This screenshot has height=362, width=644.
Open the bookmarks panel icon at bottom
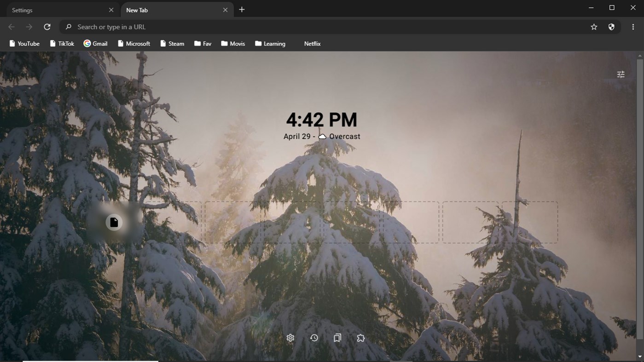point(337,338)
